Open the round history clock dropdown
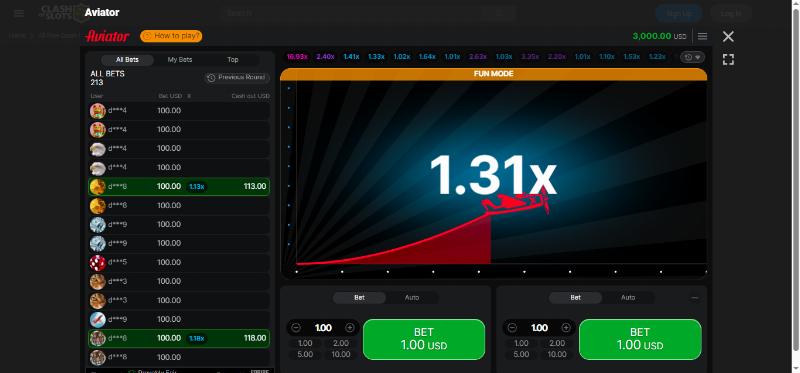 point(692,57)
